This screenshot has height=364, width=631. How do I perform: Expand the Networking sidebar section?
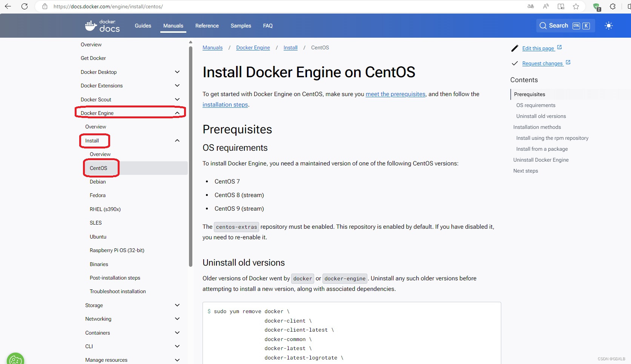[x=177, y=318]
